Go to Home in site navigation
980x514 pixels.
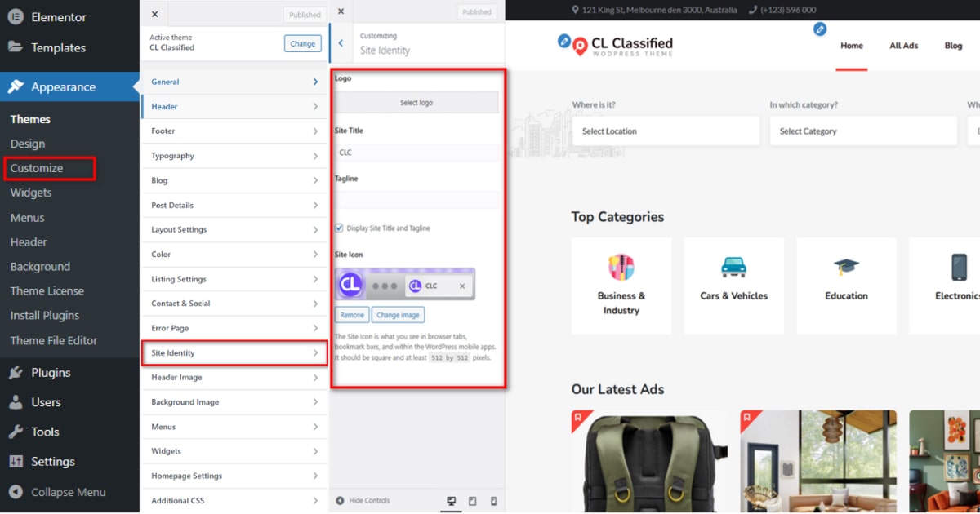click(x=852, y=46)
